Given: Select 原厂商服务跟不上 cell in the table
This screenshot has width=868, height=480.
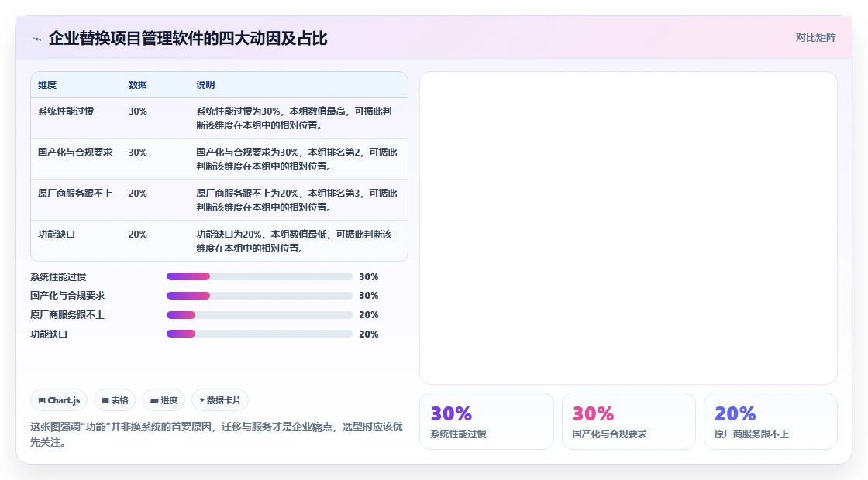Looking at the screenshot, I should (x=74, y=193).
